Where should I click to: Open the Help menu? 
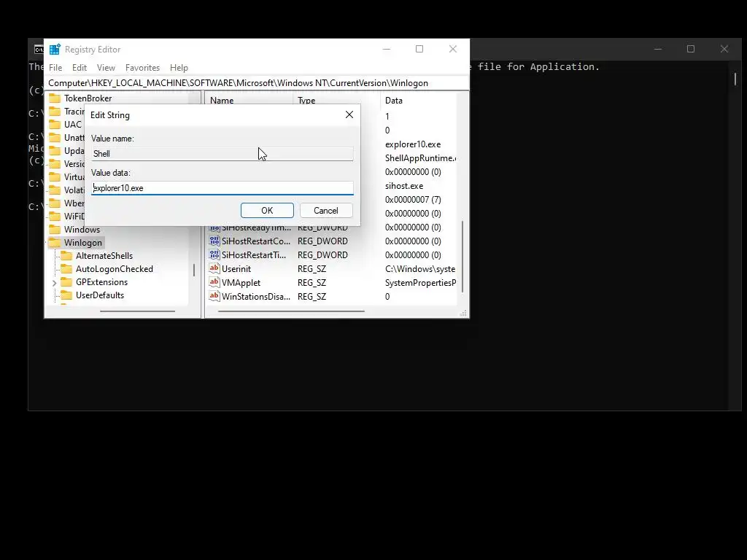179,68
